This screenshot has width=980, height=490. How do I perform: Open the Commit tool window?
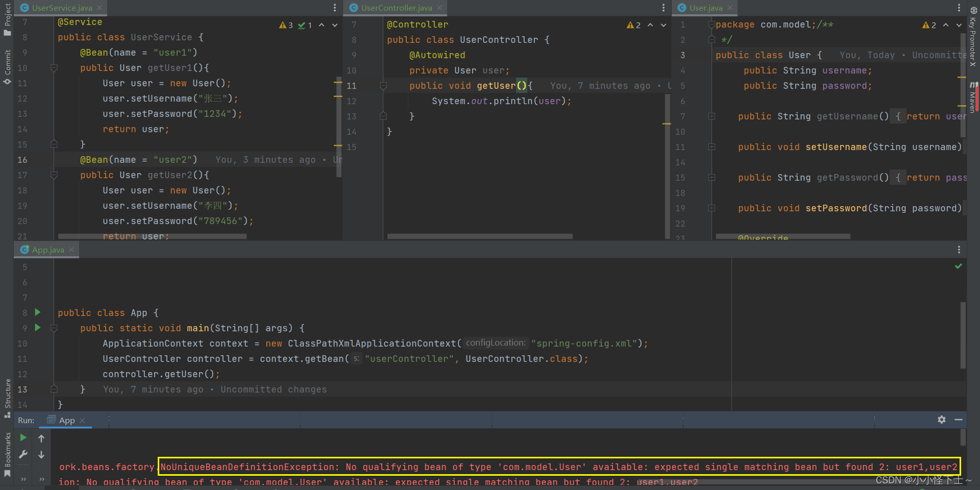click(7, 67)
